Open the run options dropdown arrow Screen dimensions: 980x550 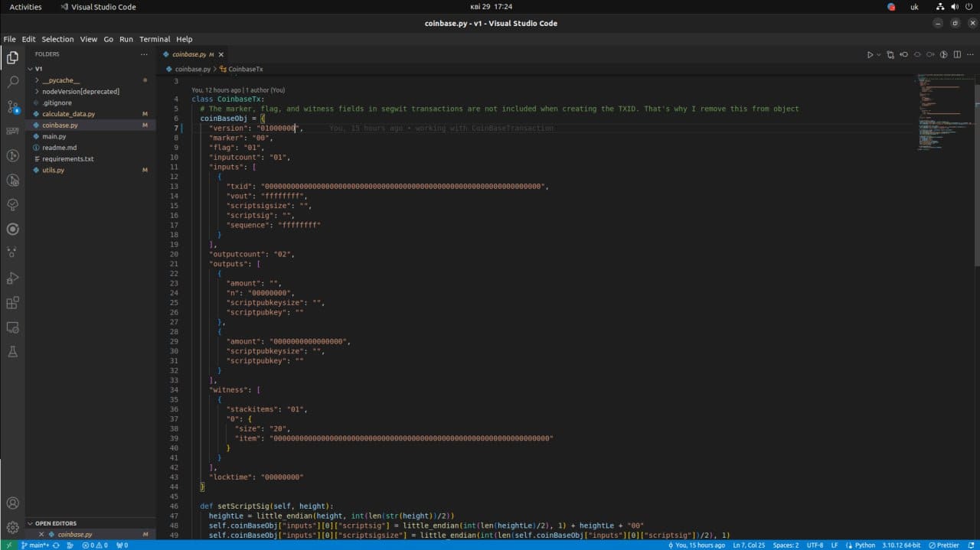pos(879,54)
